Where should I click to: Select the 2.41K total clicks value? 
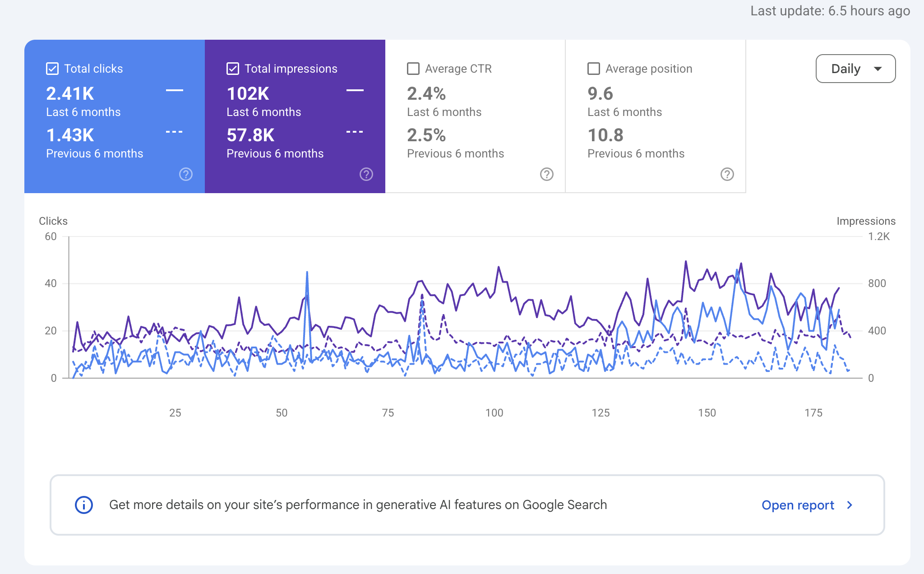pyautogui.click(x=70, y=93)
